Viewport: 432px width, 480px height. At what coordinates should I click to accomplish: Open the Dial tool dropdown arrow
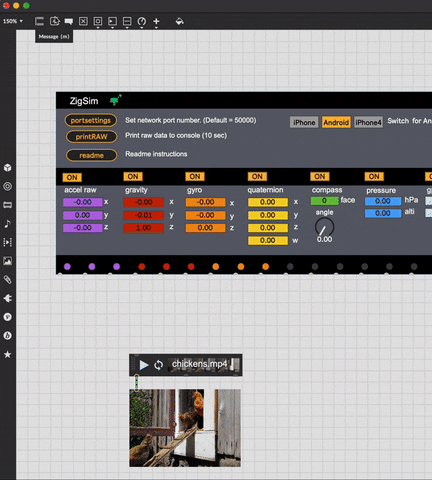tap(142, 28)
